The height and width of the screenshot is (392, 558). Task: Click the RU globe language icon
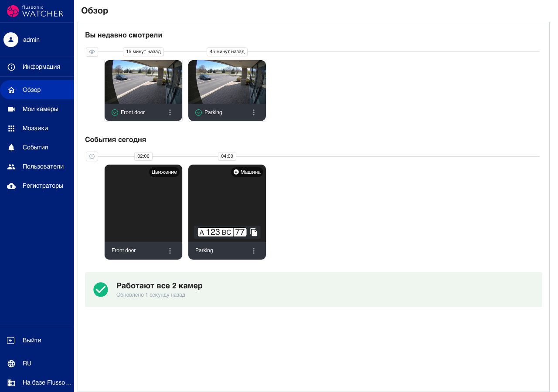11,364
